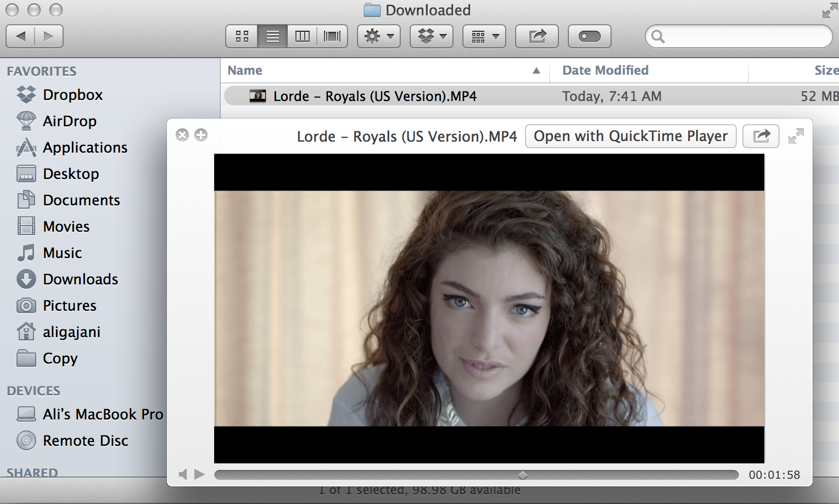Image resolution: width=839 pixels, height=504 pixels.
Task: Click the Downloads arrow icon in sidebar
Action: point(26,279)
